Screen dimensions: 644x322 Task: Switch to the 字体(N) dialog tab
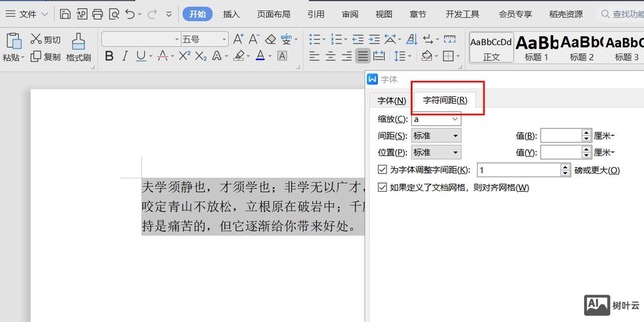(392, 100)
